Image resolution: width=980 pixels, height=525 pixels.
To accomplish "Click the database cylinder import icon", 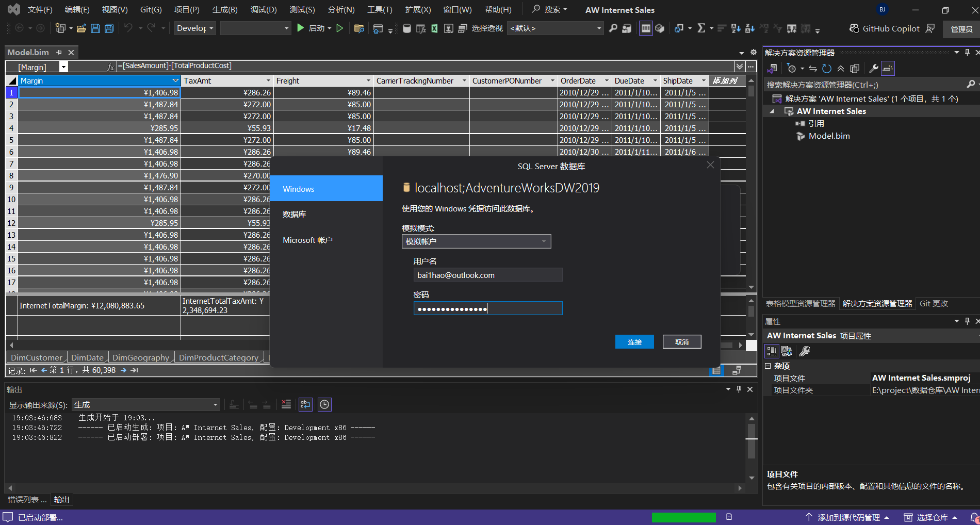I will (407, 28).
